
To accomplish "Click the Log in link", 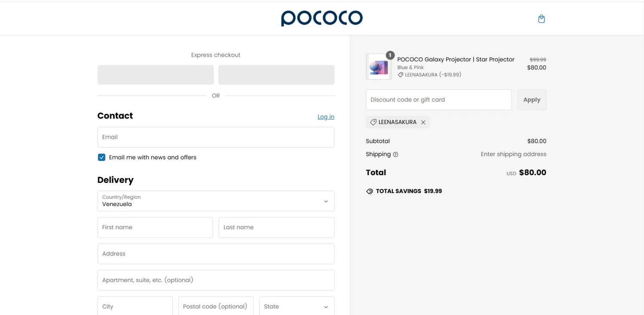I will coord(326,117).
